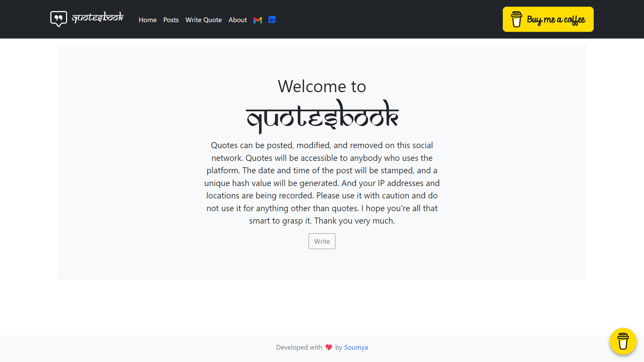Click the quote speech-bubble logo icon
Viewport: 644px width, 362px height.
(x=59, y=18)
